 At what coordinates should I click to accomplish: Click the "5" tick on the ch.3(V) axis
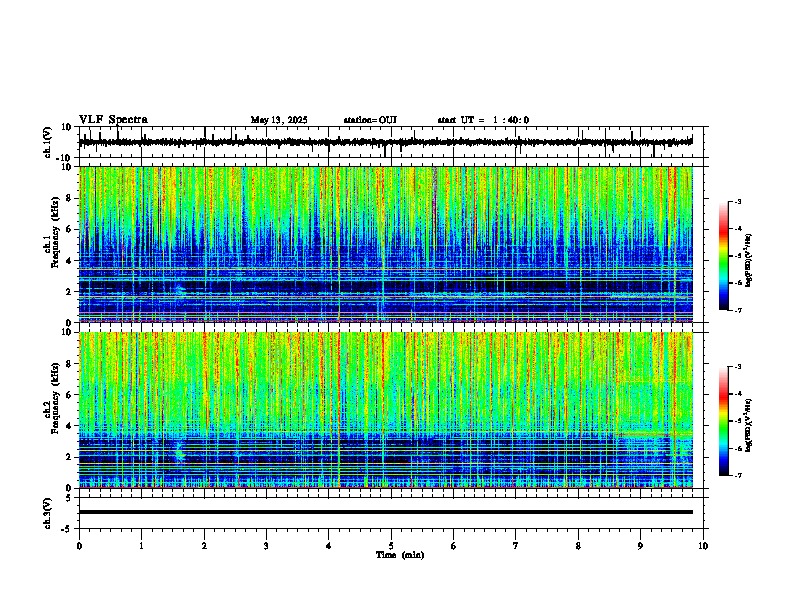click(69, 498)
